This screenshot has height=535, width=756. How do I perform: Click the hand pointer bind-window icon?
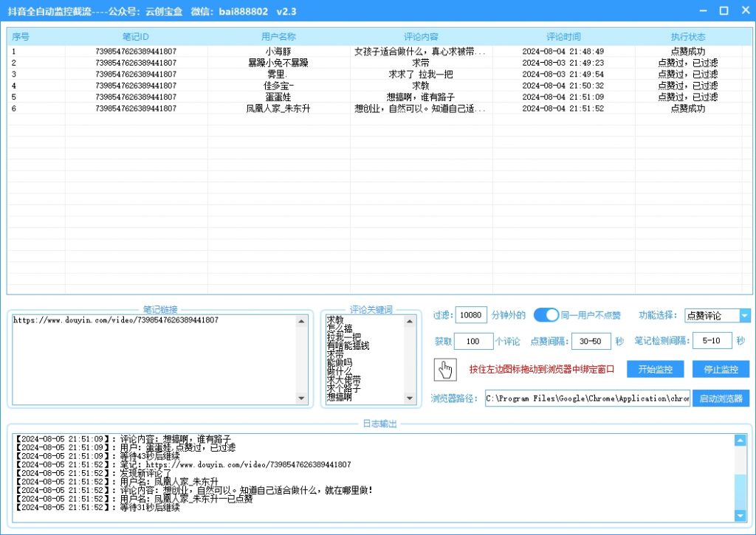coord(446,369)
